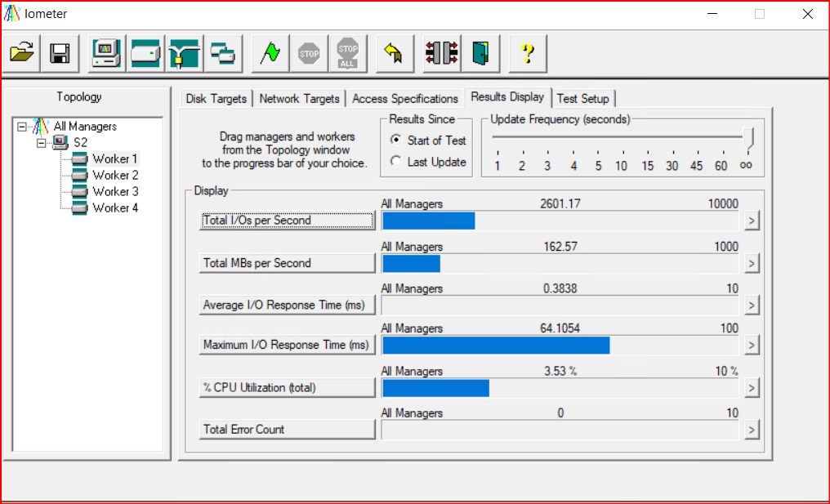Select the Start of Test radio button
This screenshot has width=830, height=504.
click(x=396, y=140)
